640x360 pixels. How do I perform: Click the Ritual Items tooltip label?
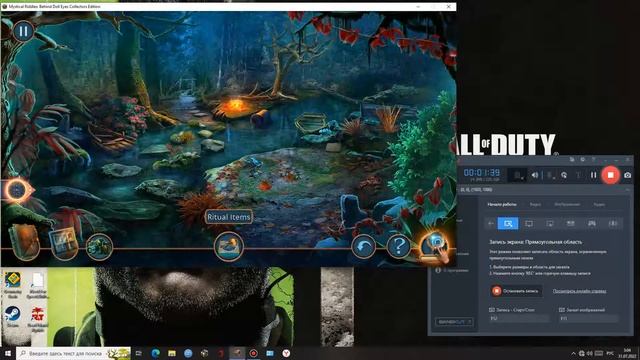pyautogui.click(x=229, y=217)
